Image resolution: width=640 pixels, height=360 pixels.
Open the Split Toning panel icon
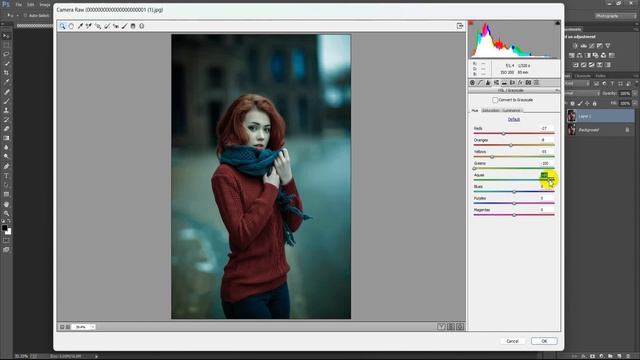[504, 83]
